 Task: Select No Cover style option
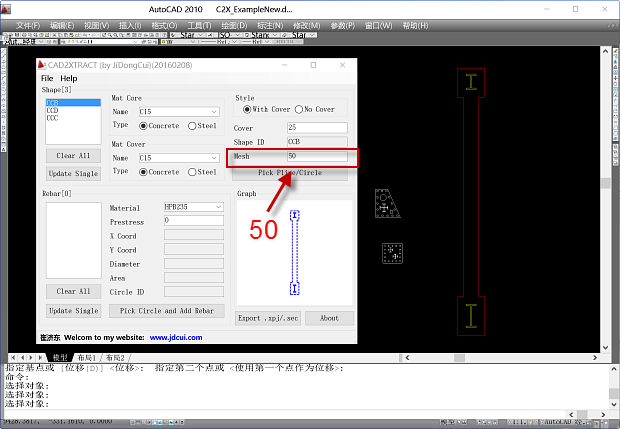point(315,109)
